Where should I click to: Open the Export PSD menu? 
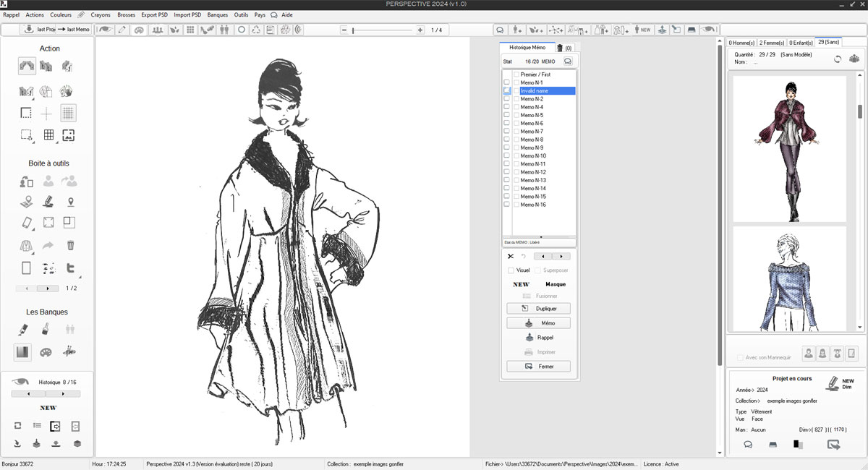(x=154, y=14)
